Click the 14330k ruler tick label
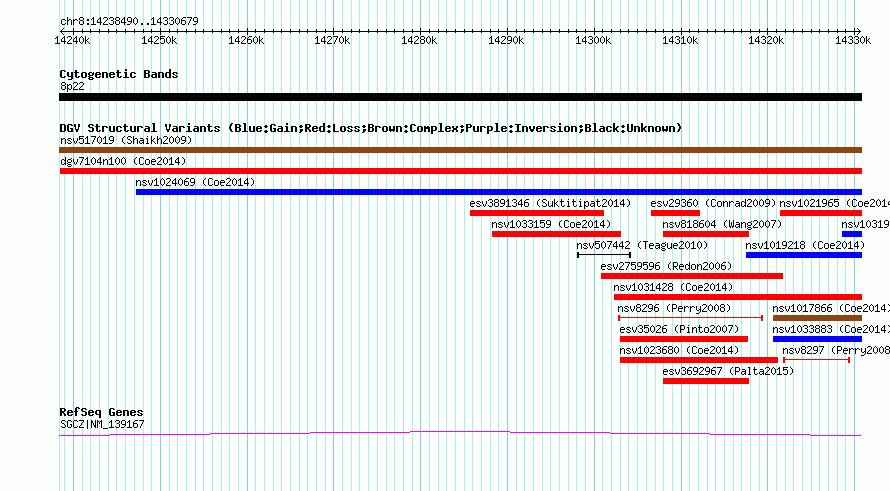Viewport: 890px width, 491px height. [x=853, y=40]
